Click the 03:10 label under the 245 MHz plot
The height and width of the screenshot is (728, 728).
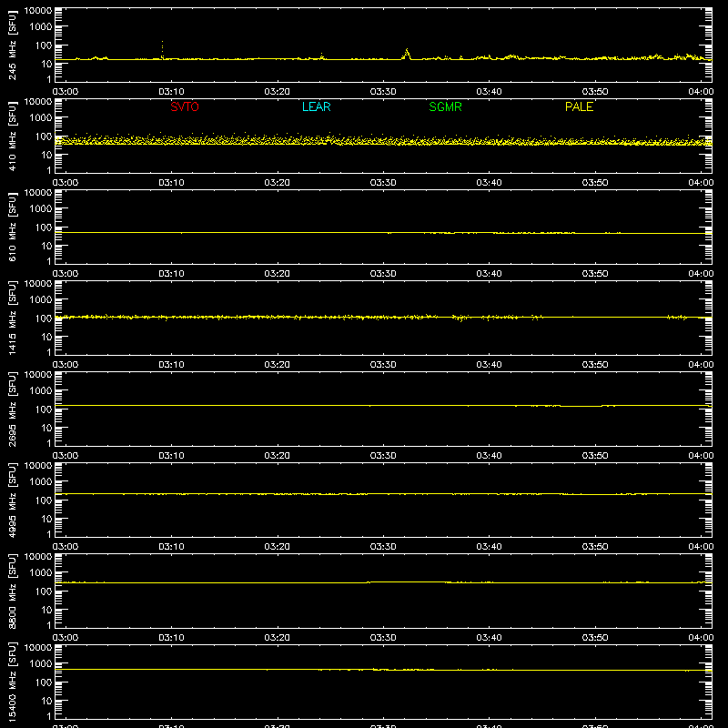click(x=171, y=92)
